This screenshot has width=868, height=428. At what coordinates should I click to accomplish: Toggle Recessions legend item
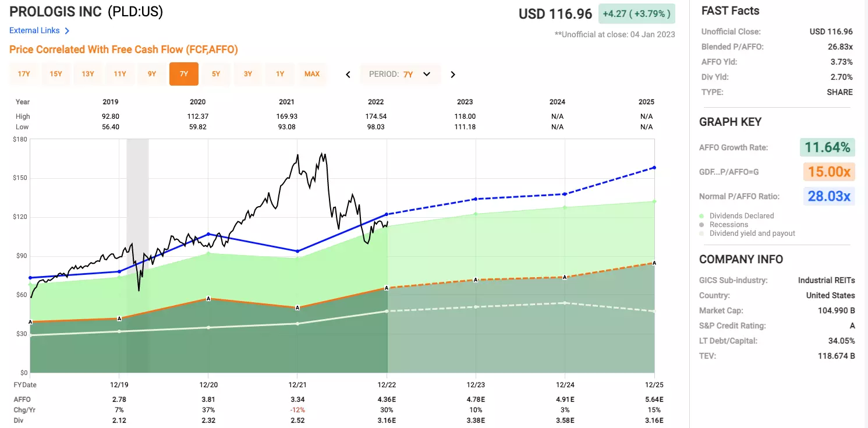(725, 225)
